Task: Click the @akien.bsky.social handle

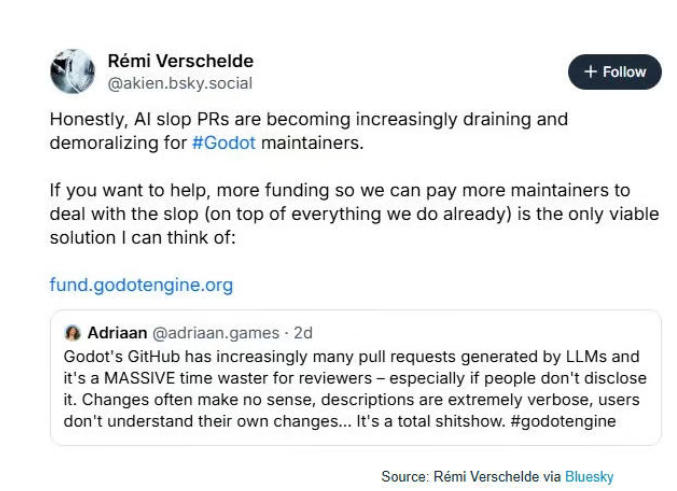Action: tap(179, 83)
